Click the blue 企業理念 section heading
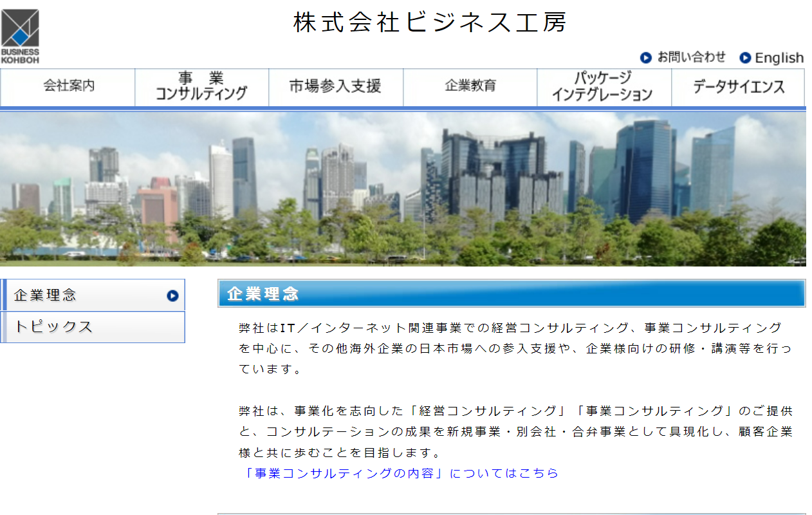Viewport: 812px width, 515px height. [511, 294]
